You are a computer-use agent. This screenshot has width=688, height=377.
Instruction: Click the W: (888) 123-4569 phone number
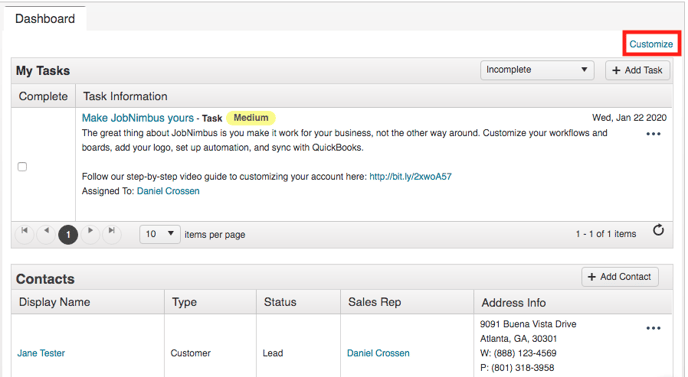click(518, 353)
